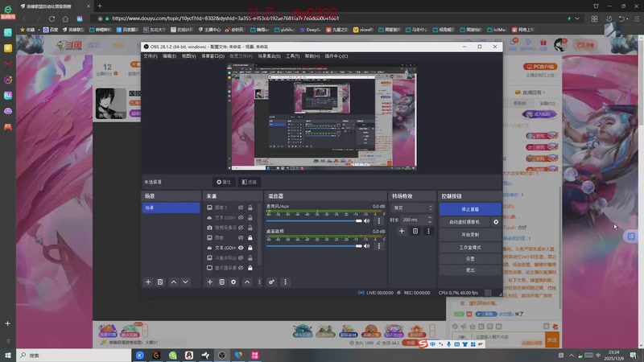Screen dimensions: 644x362
Task: Activate the OBS icon in the Windows taskbar
Action: point(222,356)
